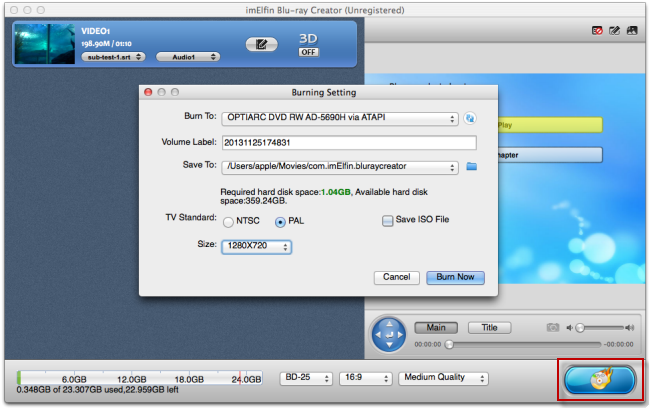The height and width of the screenshot is (409, 650).
Task: Mute using the volume low speaker icon
Action: pos(570,328)
